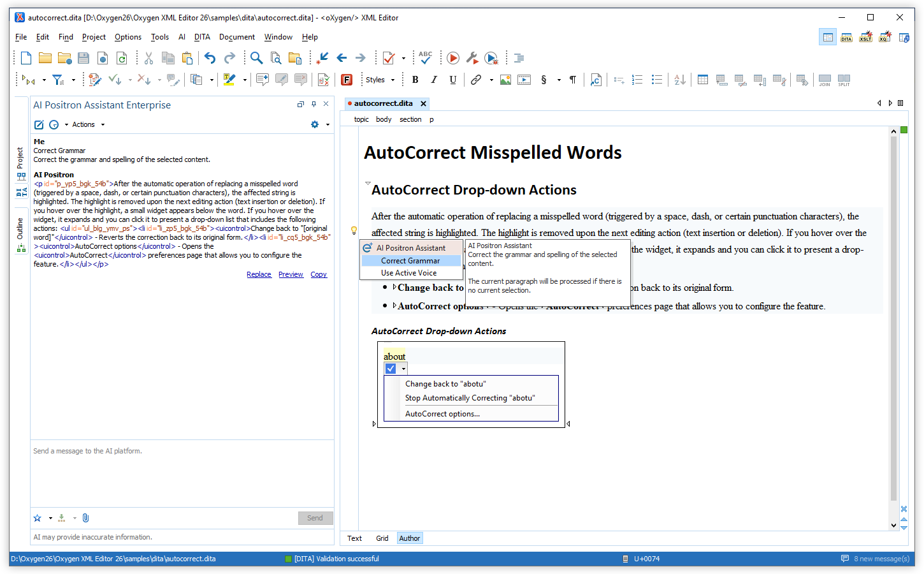Paste using the clipboard icon
The height and width of the screenshot is (574, 924).
pyautogui.click(x=187, y=58)
